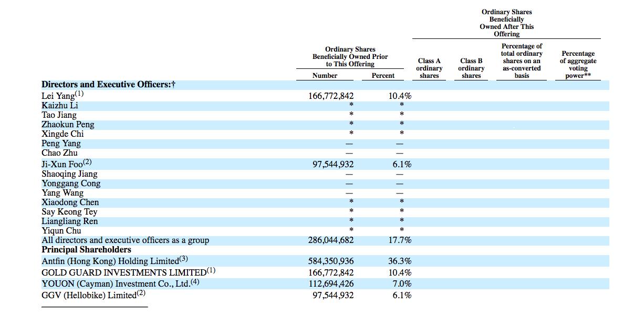
Task: Select YOUON (Cayman) Investment Co., Ltd.
Action: point(121,283)
